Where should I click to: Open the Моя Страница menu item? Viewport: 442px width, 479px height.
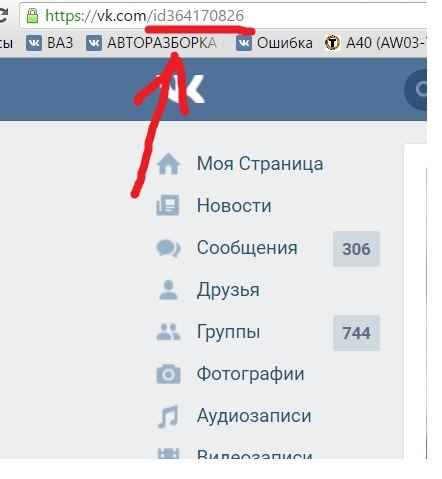pos(260,164)
